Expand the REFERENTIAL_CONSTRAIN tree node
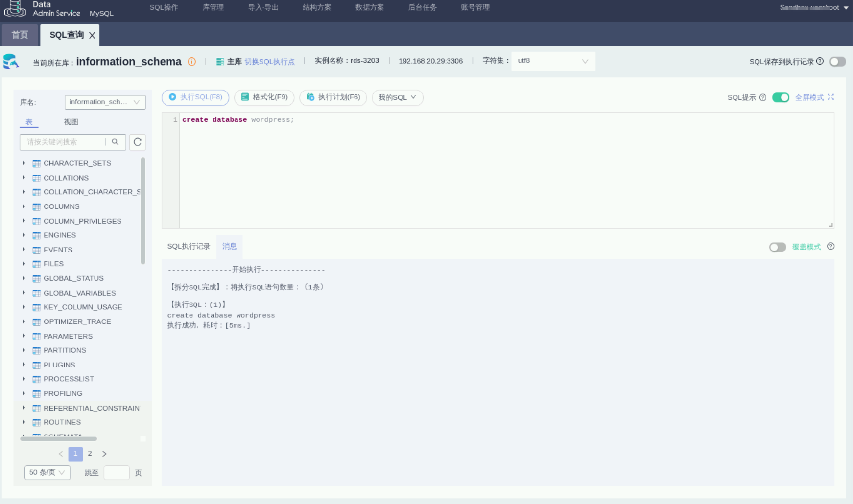 pyautogui.click(x=24, y=408)
